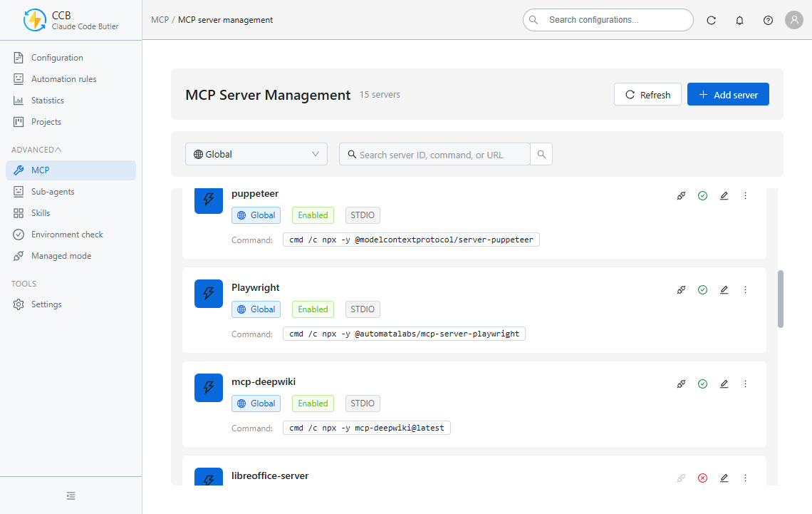The width and height of the screenshot is (812, 514).
Task: Click puppeteer Global scope tag
Action: [256, 215]
